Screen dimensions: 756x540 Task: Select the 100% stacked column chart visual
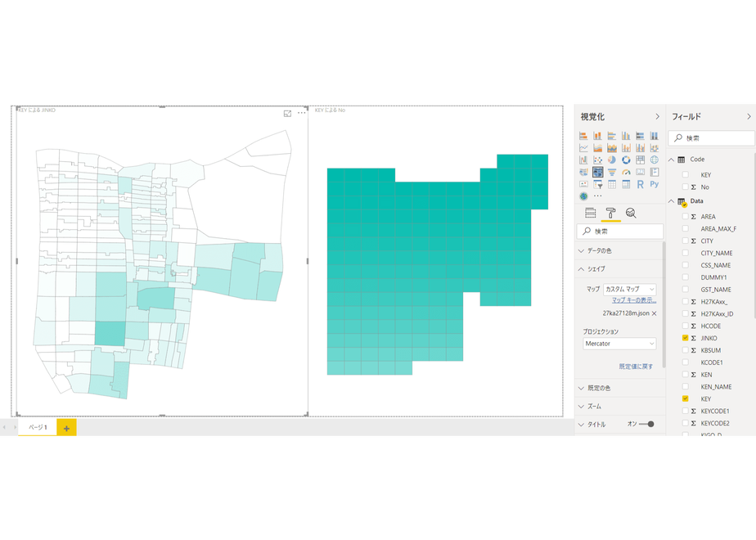[x=655, y=136]
